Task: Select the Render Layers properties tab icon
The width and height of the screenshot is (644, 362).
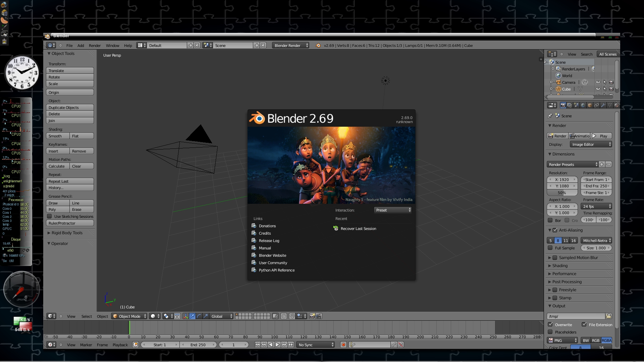Action: pos(570,105)
